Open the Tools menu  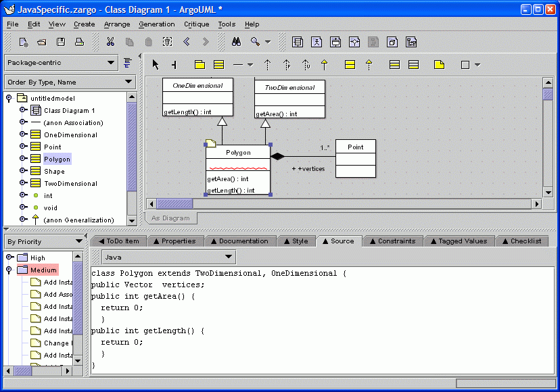tap(227, 24)
